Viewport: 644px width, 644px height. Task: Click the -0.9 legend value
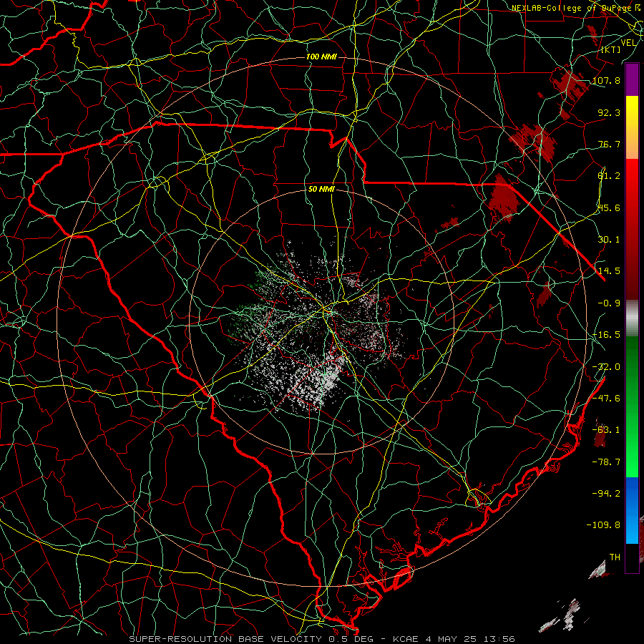[x=609, y=303]
